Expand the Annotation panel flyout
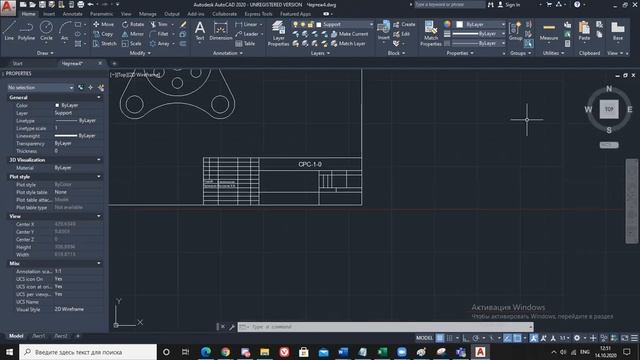This screenshot has width=640, height=360. coord(228,53)
